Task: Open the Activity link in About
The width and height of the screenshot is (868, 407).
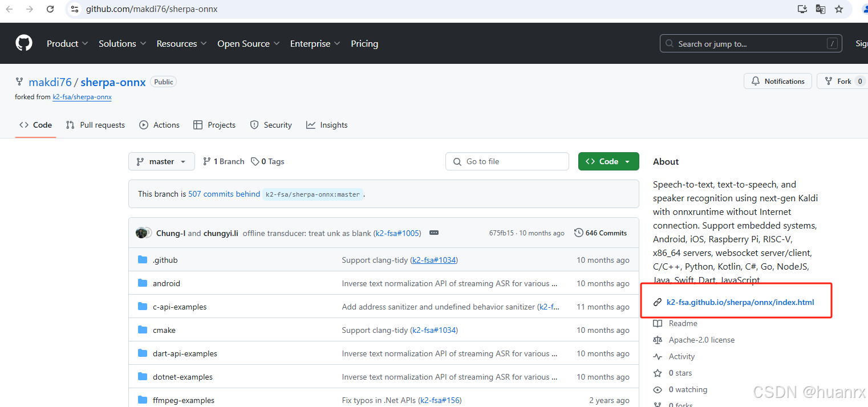Action: (682, 356)
